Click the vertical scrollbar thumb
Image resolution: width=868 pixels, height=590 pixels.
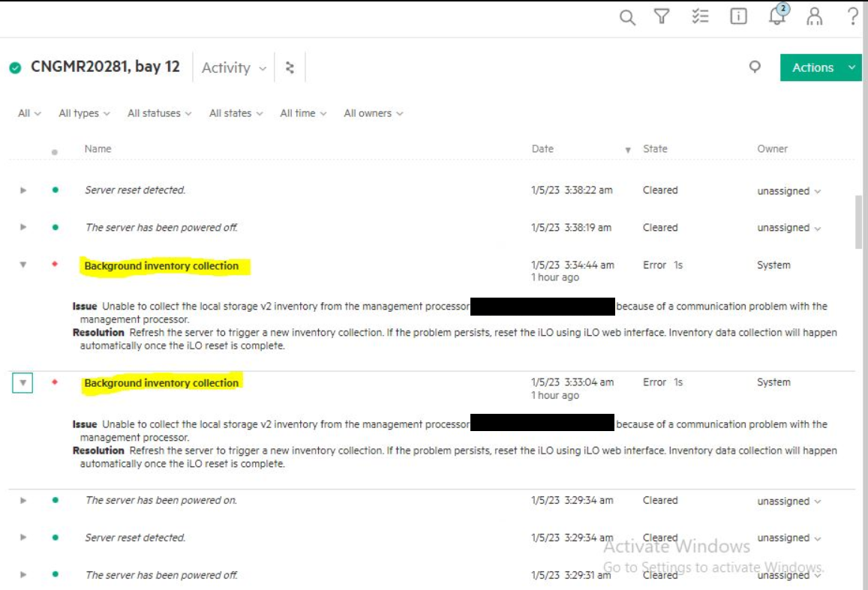tap(859, 221)
